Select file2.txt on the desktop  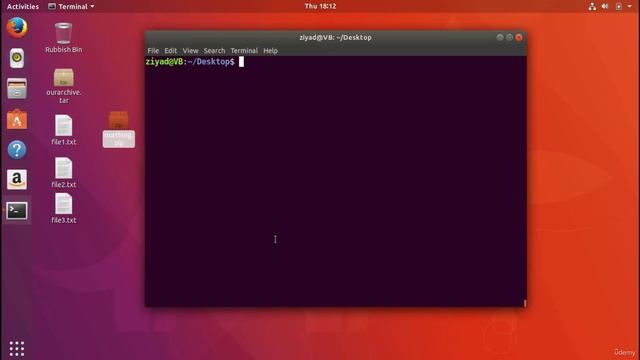[63, 173]
